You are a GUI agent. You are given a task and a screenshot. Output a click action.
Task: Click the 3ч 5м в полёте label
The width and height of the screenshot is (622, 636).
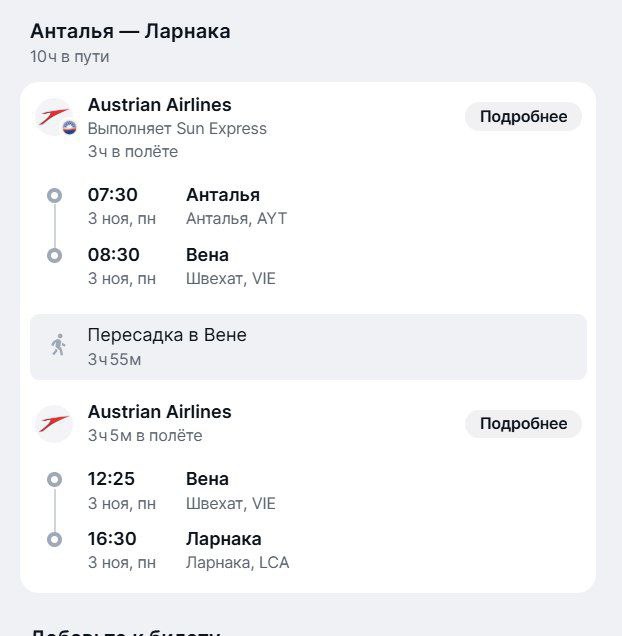pos(145,435)
